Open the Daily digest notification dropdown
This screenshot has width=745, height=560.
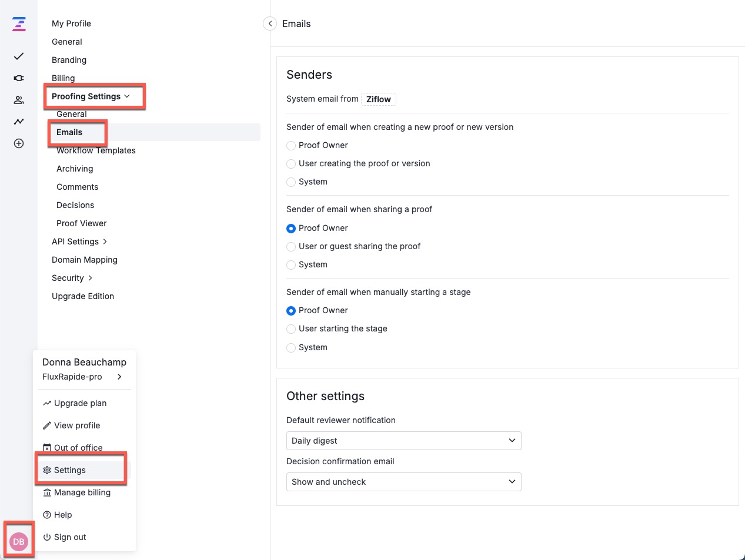tap(403, 441)
